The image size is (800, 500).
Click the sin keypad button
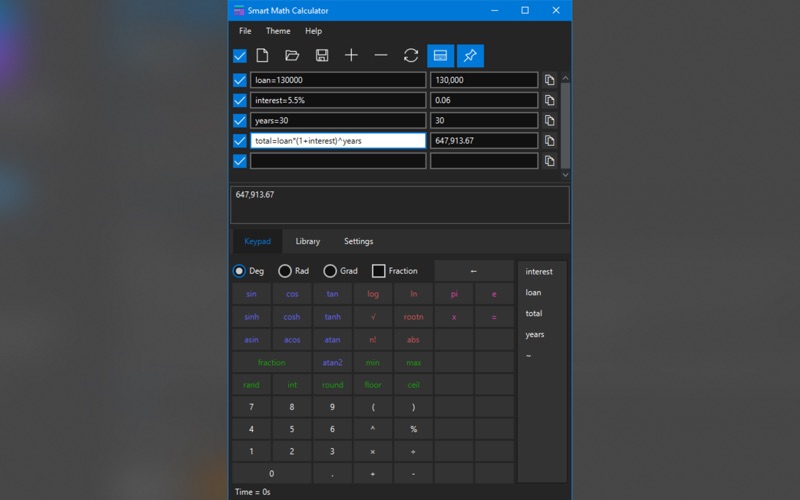pyautogui.click(x=252, y=294)
